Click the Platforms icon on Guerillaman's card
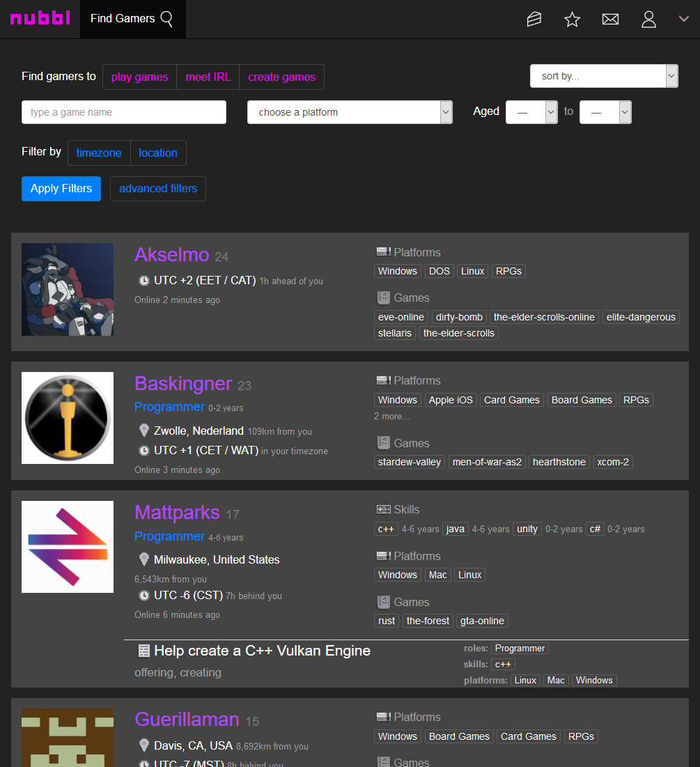The image size is (700, 767). [x=383, y=717]
